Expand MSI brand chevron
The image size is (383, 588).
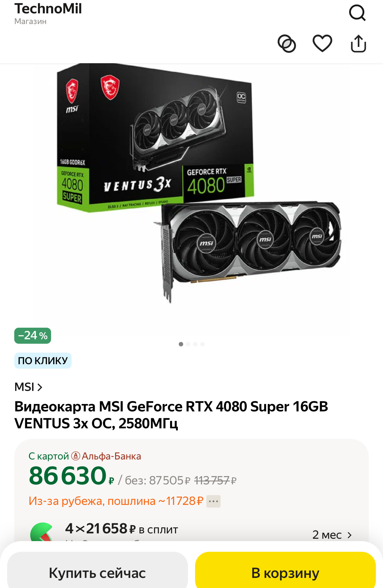pos(40,387)
